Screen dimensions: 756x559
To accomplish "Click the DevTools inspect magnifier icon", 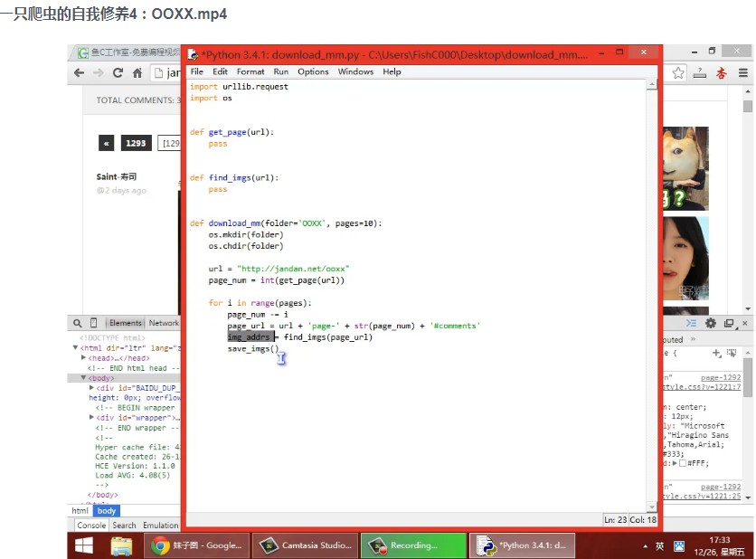I will pyautogui.click(x=80, y=323).
